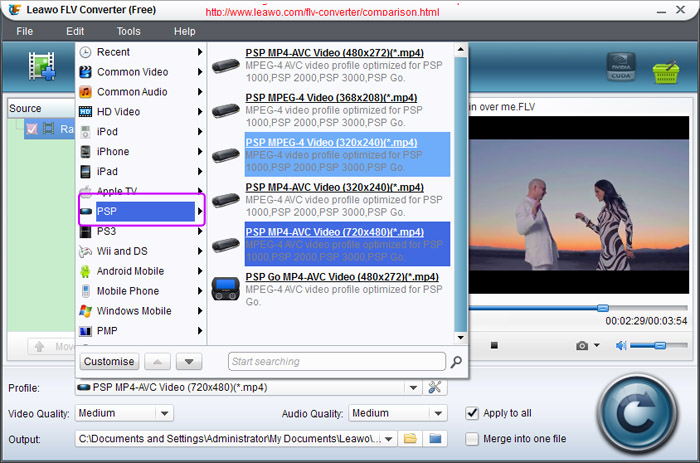Open the Profile dropdown arrow

pyautogui.click(x=413, y=388)
